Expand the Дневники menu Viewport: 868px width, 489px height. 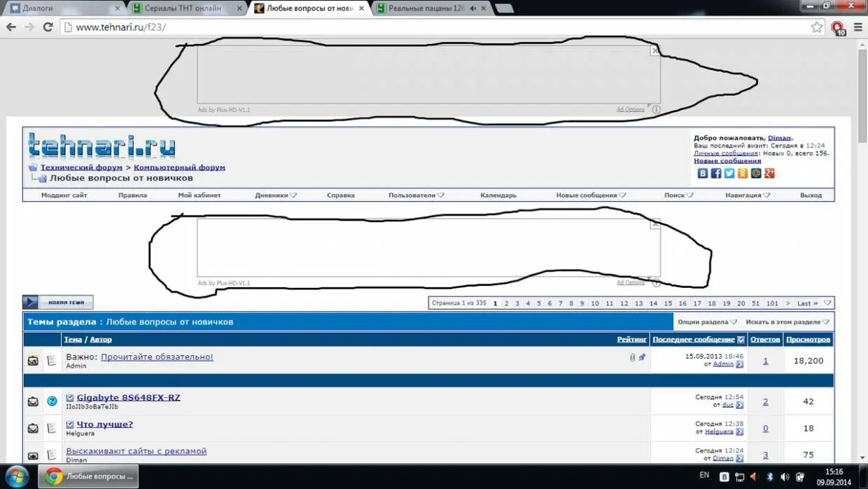pyautogui.click(x=293, y=195)
